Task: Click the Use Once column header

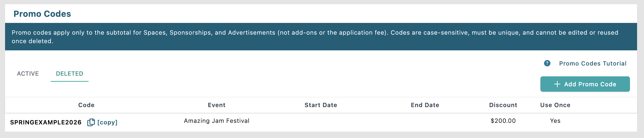Action: click(x=555, y=105)
